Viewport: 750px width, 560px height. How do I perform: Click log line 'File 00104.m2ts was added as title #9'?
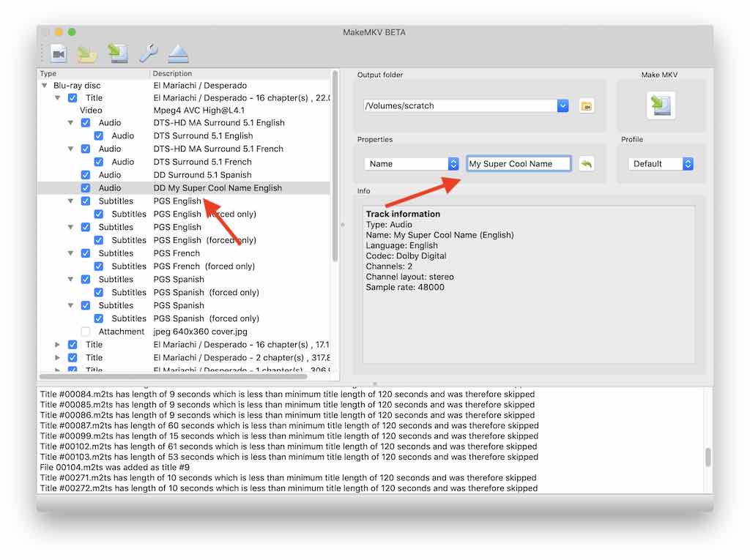point(115,467)
